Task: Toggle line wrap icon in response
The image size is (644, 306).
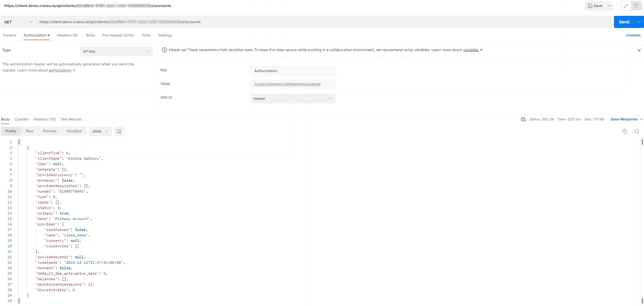Action: (119, 131)
